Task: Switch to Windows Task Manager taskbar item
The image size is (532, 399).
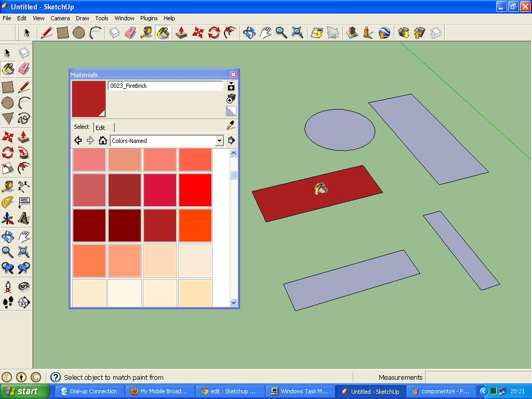Action: pyautogui.click(x=300, y=391)
